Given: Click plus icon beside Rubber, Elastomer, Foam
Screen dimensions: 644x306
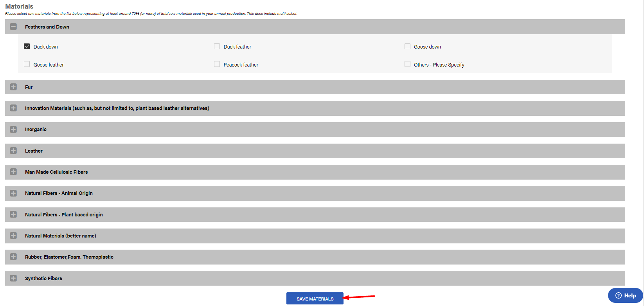Looking at the screenshot, I should coord(13,257).
